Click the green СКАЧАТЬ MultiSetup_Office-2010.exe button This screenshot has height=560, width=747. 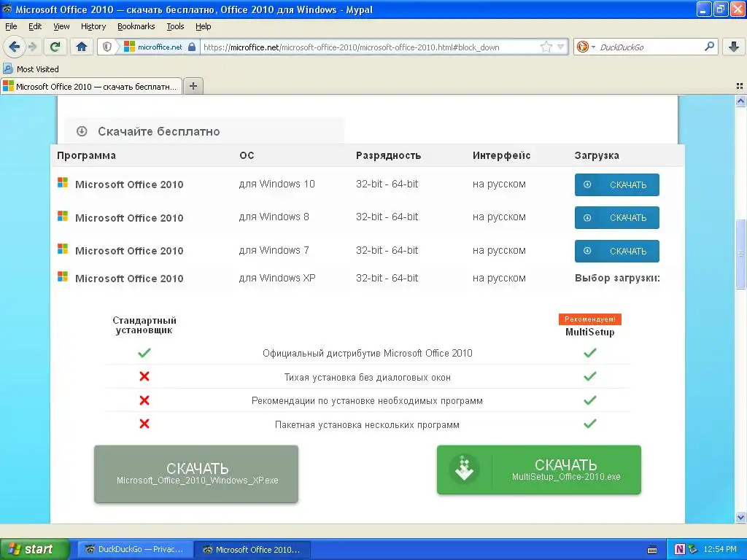tap(539, 470)
